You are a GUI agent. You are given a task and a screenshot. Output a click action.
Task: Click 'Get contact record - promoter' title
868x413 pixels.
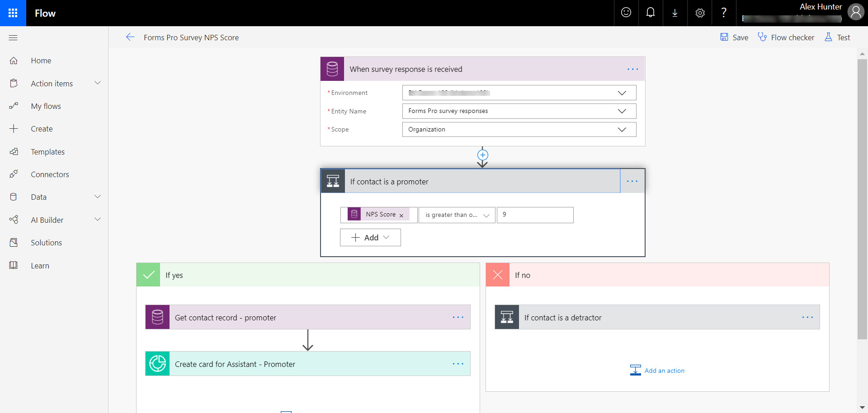[225, 318]
